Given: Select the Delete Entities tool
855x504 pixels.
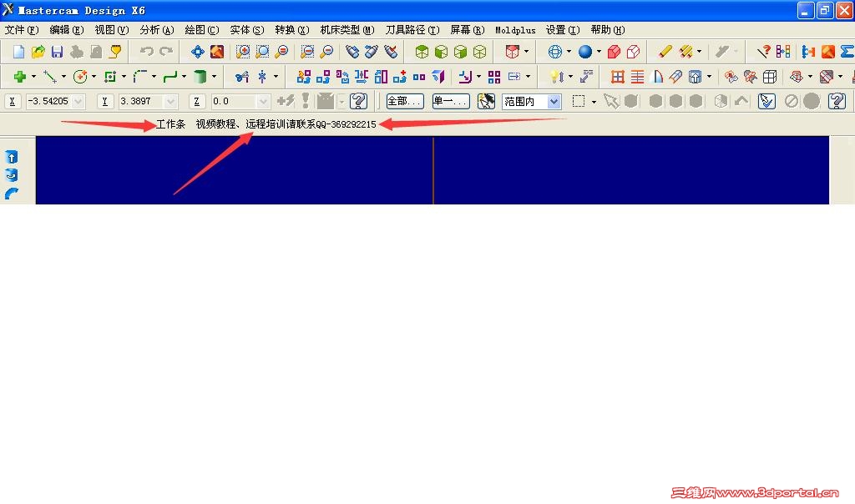Looking at the screenshot, I should point(665,52).
